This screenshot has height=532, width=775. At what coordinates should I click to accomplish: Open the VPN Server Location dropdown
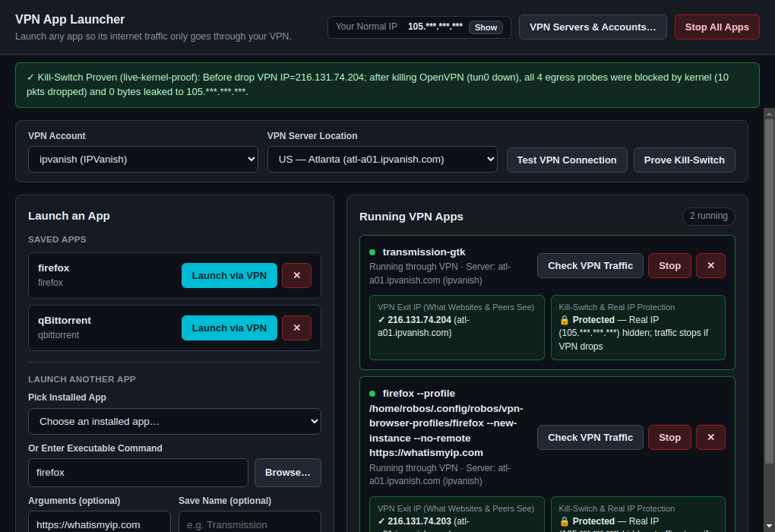click(382, 159)
